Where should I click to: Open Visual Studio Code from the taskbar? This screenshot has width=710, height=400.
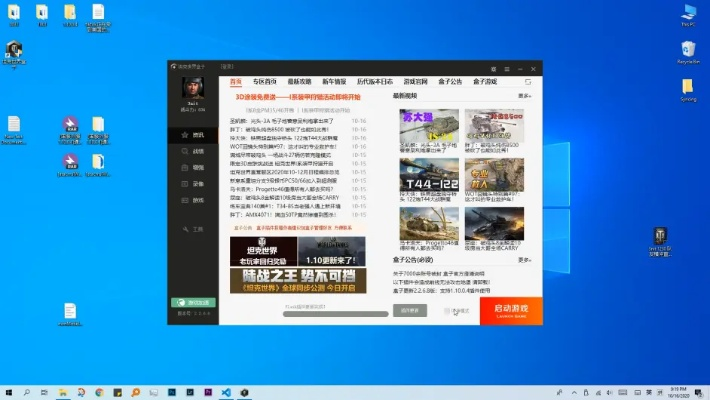[228, 392]
